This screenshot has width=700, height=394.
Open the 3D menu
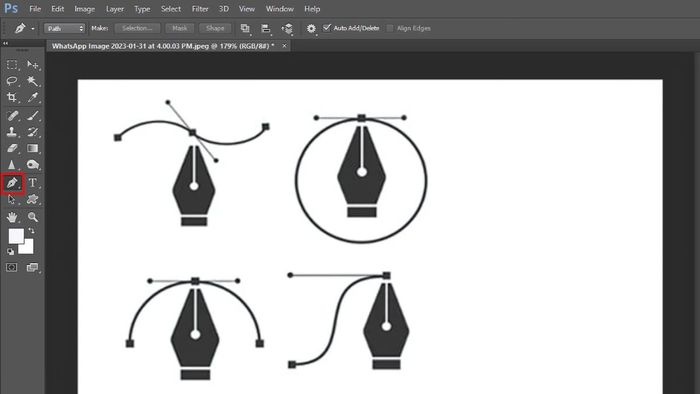(x=224, y=8)
